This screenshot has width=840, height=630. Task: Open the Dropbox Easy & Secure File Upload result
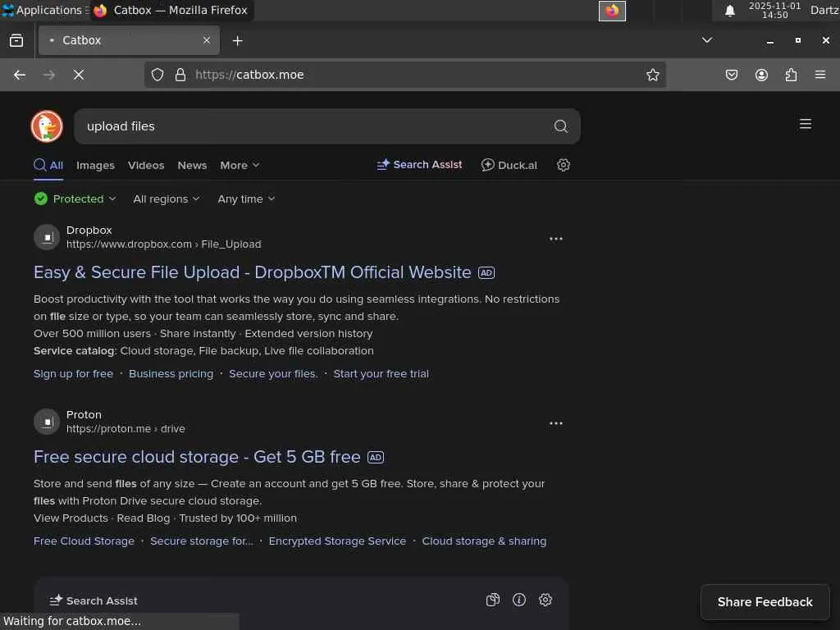tap(253, 272)
